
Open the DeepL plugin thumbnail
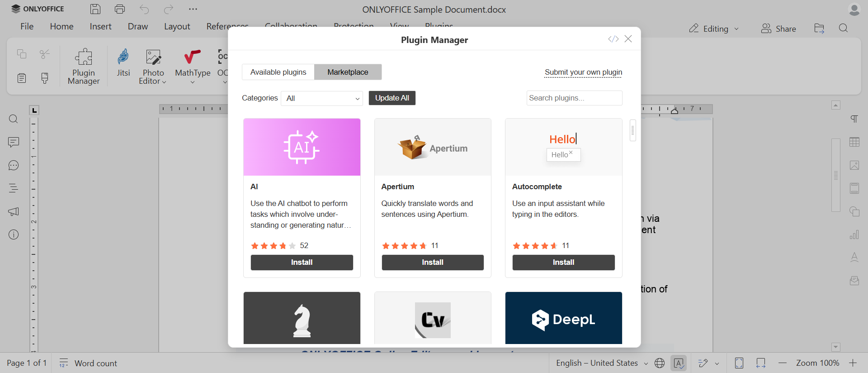pyautogui.click(x=564, y=318)
